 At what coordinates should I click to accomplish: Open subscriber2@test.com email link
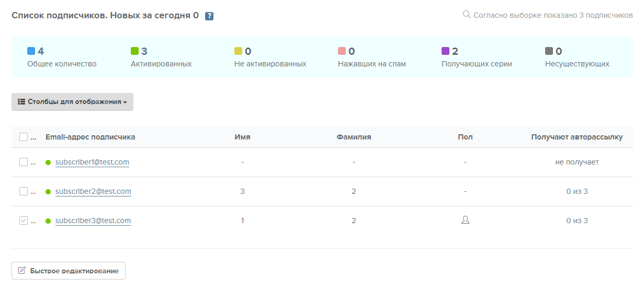click(x=93, y=191)
